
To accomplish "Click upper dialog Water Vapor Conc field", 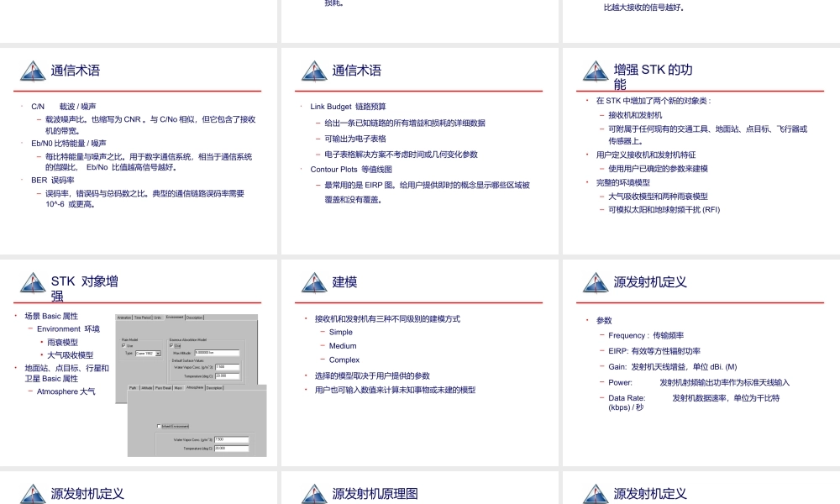I will coord(227,367).
